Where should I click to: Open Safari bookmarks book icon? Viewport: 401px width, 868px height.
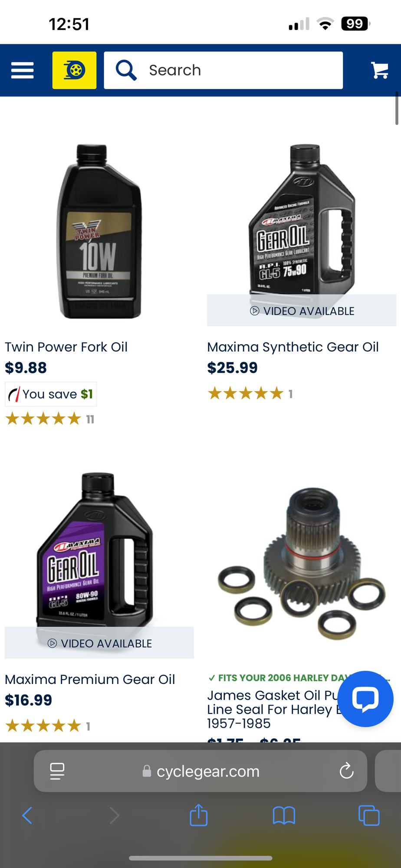tap(284, 815)
